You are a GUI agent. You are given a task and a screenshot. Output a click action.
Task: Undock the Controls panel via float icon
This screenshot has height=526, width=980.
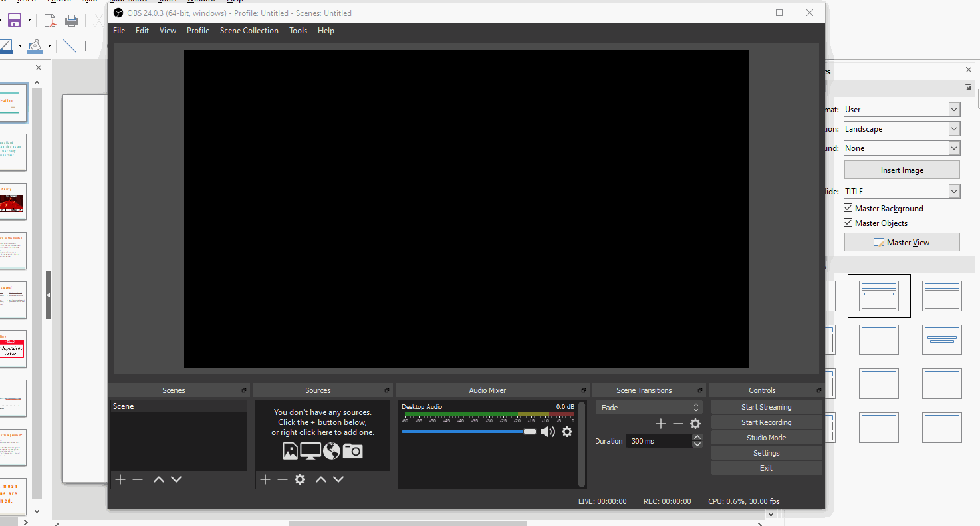pyautogui.click(x=819, y=390)
